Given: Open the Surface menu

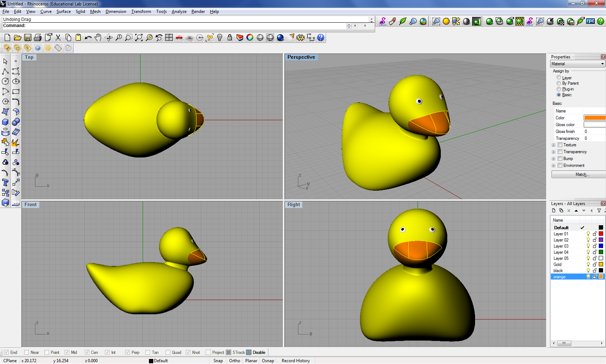Looking at the screenshot, I should [63, 12].
